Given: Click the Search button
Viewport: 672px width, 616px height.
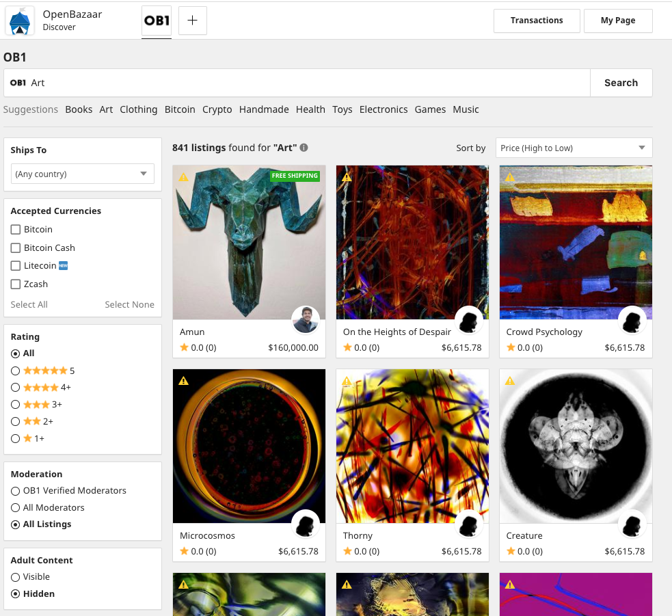Looking at the screenshot, I should point(621,83).
